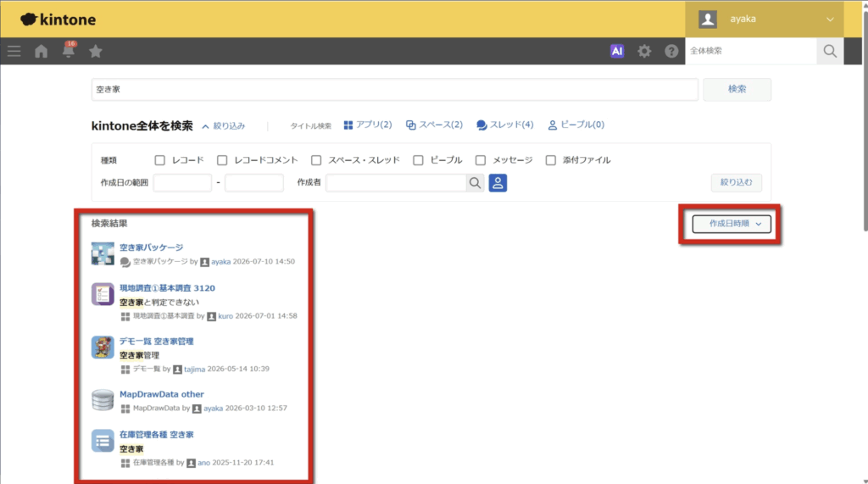The width and height of the screenshot is (868, 484).
Task: Check the レコード checkbox
Action: (x=159, y=160)
